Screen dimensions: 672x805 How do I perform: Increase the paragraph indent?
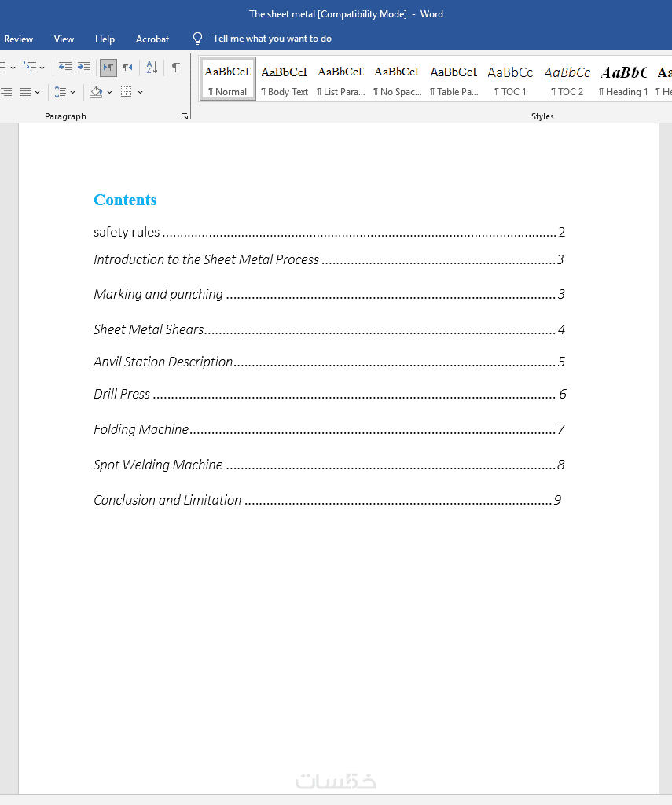point(83,68)
